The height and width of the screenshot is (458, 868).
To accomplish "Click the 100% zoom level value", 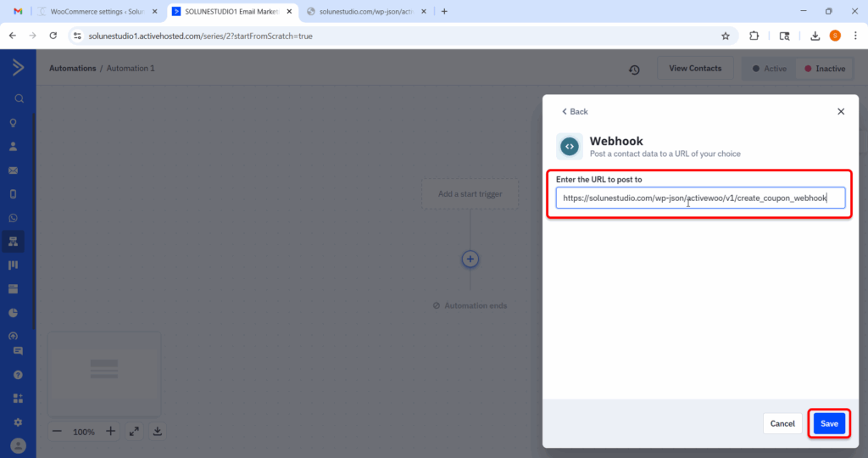I will [x=84, y=432].
